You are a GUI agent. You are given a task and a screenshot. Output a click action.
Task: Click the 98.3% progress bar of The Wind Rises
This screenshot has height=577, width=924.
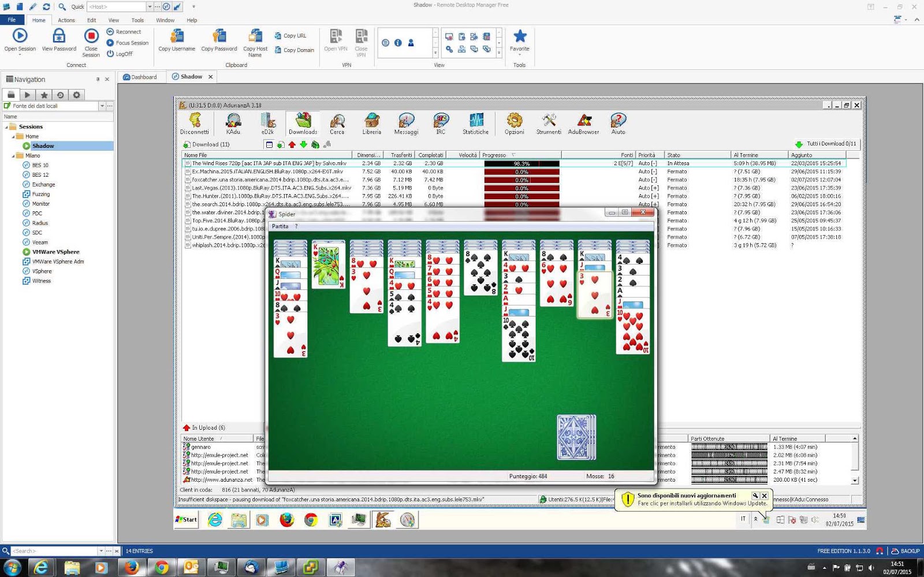pos(521,163)
